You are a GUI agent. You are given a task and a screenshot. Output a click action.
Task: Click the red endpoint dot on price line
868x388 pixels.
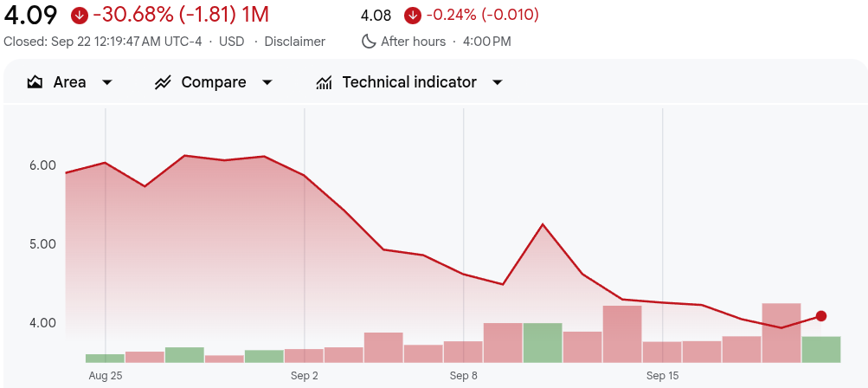(x=821, y=316)
